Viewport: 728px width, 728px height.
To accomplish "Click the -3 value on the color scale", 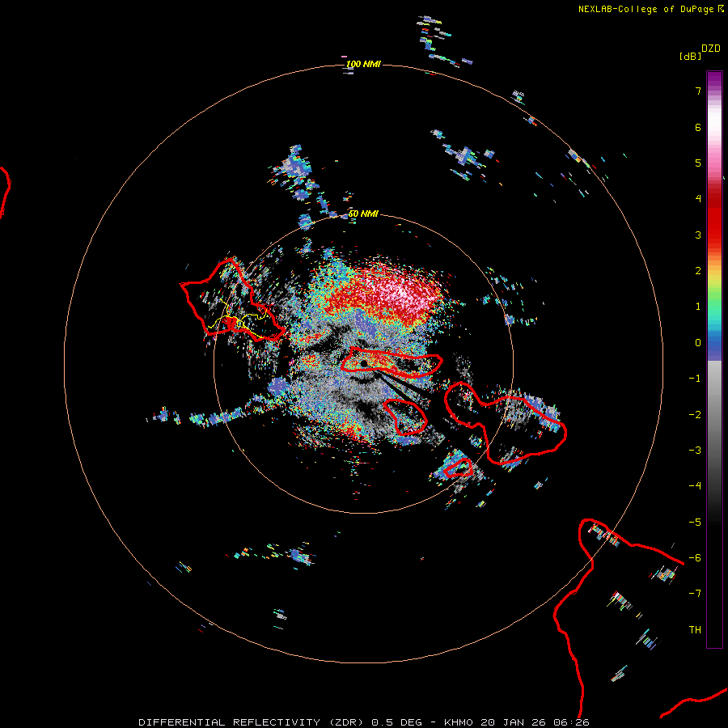I will 695,451.
